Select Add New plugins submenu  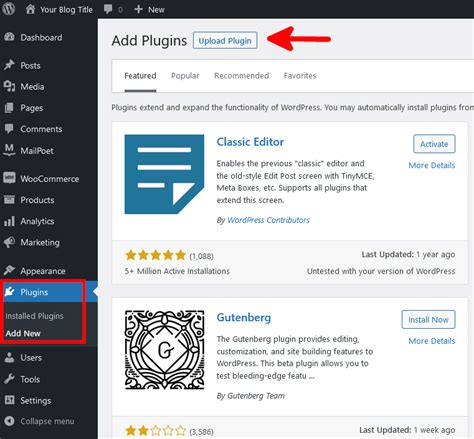point(23,333)
